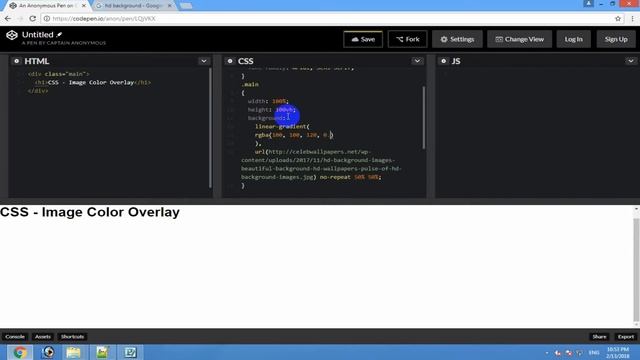Click the rgba(100, 100, 120 line
The image size is (640, 360).
(x=294, y=135)
